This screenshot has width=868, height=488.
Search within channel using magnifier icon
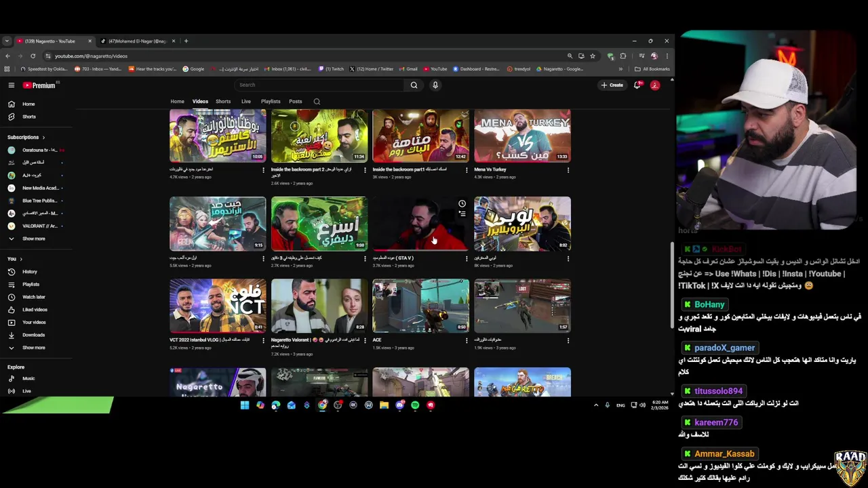[317, 102]
